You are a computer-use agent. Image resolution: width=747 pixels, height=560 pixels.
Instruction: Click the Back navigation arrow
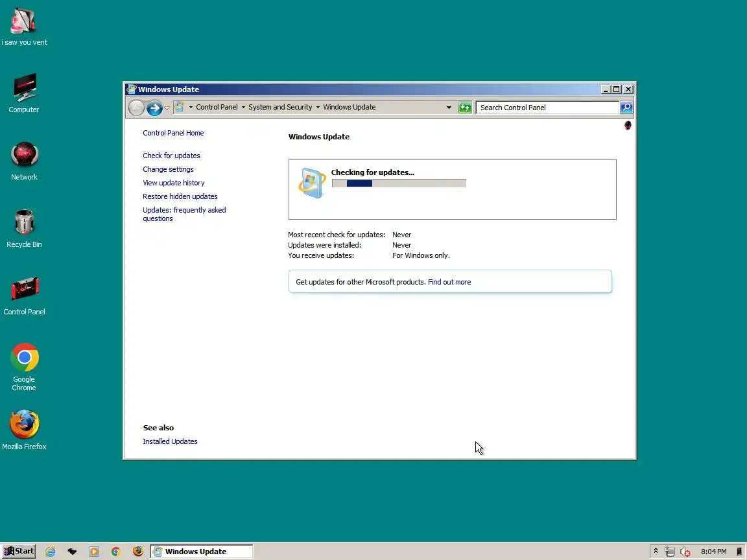(x=136, y=108)
